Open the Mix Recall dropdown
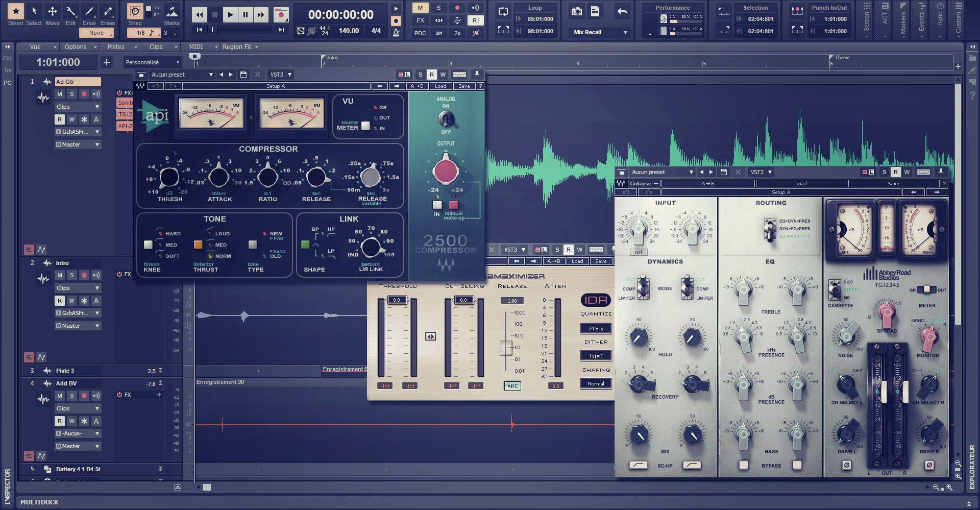The width and height of the screenshot is (980, 510). coord(625,32)
